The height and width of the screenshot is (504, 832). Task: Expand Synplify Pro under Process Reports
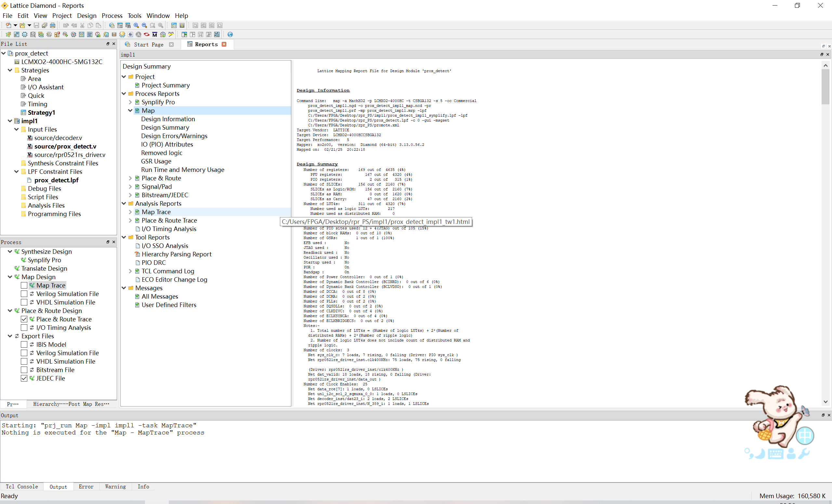tap(130, 102)
